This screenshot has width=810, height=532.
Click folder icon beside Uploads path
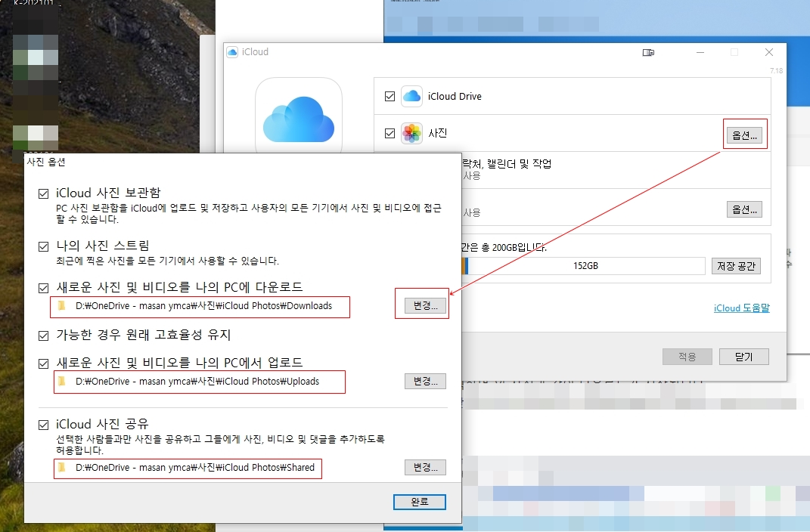(x=62, y=382)
